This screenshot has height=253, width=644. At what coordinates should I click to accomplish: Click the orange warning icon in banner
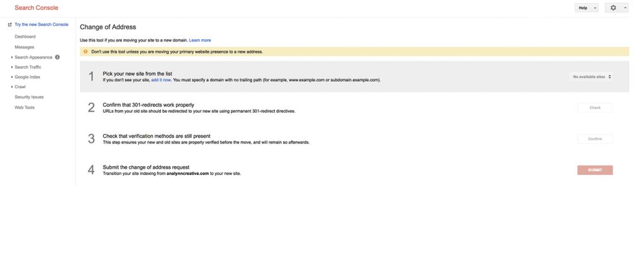click(86, 52)
